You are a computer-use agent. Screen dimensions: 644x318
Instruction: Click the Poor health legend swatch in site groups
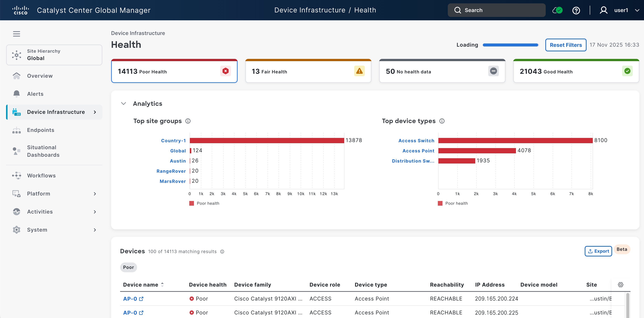(x=192, y=203)
